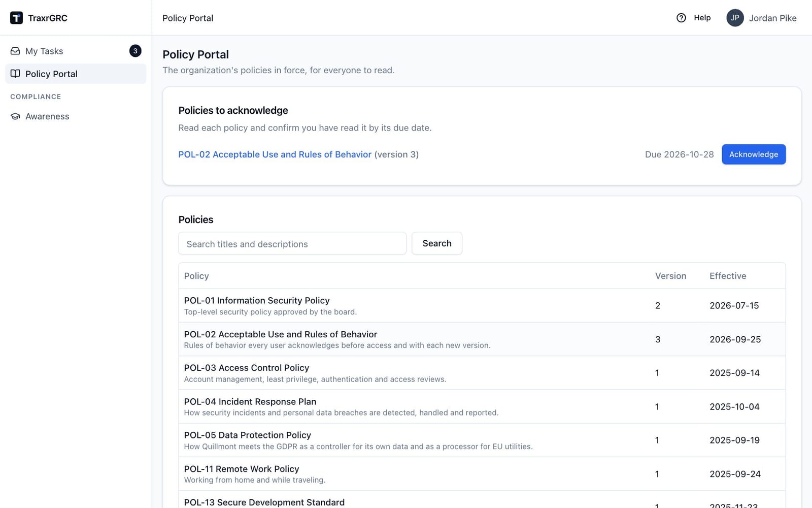Screen dimensions: 812x508
Task: Click effective date 2026-09-25
Action: point(735,339)
